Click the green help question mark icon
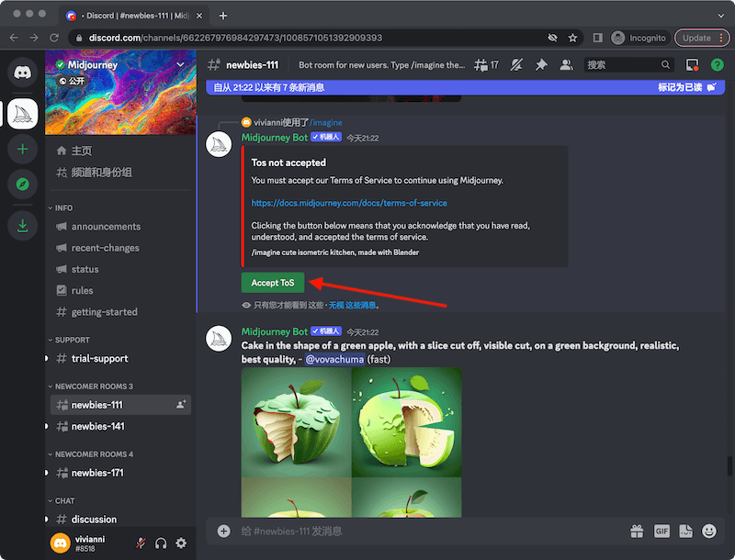735x560 pixels. point(717,65)
